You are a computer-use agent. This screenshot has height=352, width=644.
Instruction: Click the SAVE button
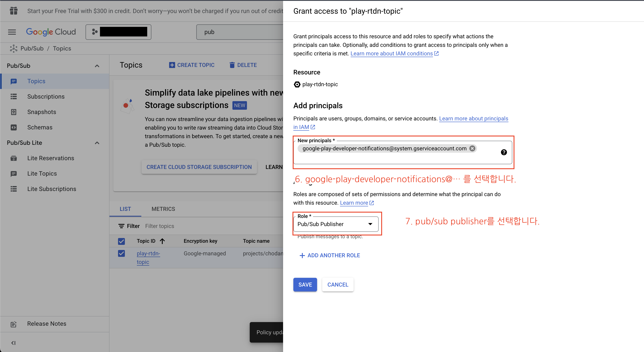(305, 284)
